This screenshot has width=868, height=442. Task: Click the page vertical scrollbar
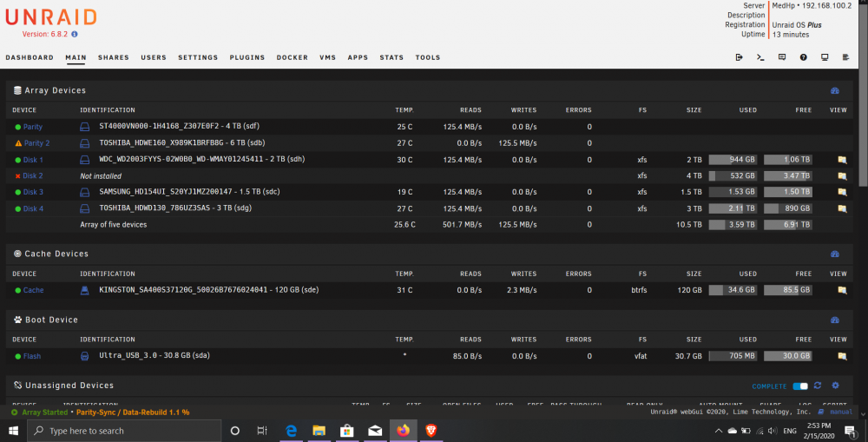(x=863, y=94)
